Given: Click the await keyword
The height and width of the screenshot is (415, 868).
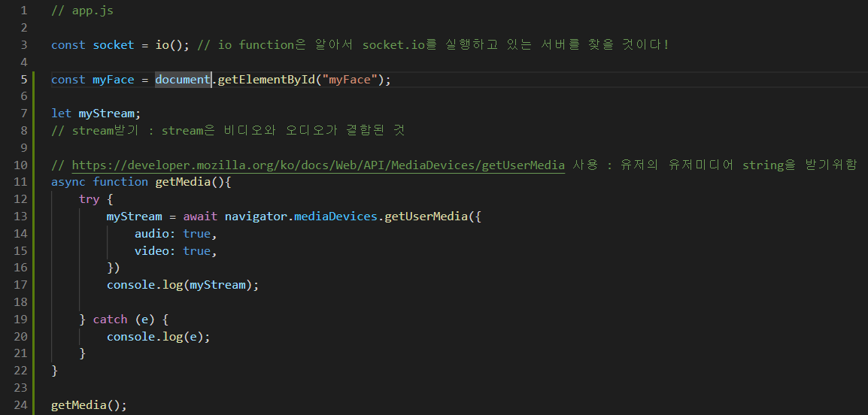Looking at the screenshot, I should [200, 217].
